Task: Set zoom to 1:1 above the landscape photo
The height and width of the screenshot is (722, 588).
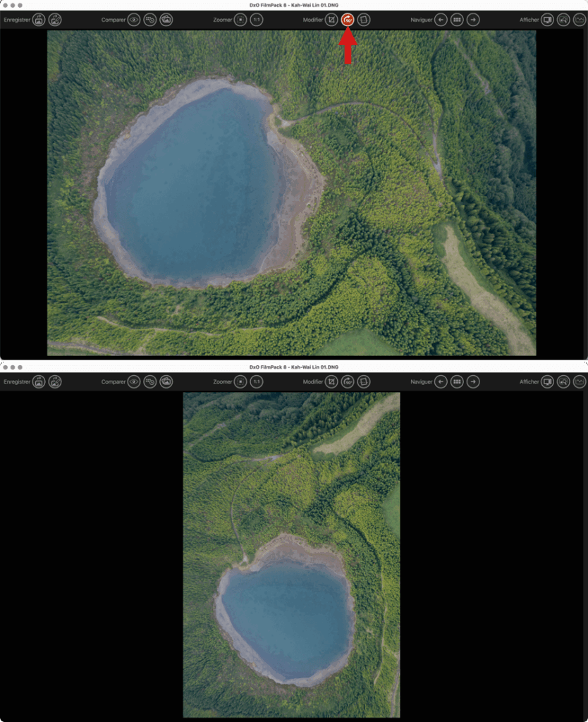Action: coord(257,20)
